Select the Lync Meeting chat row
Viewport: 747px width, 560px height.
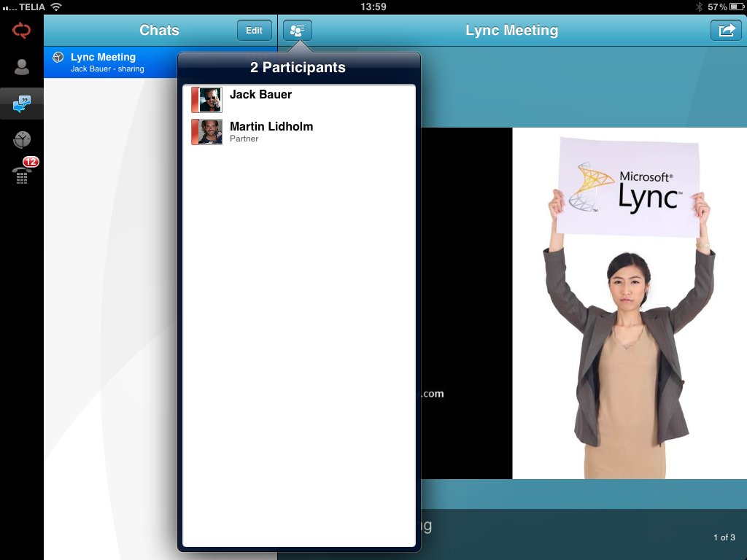(x=111, y=63)
